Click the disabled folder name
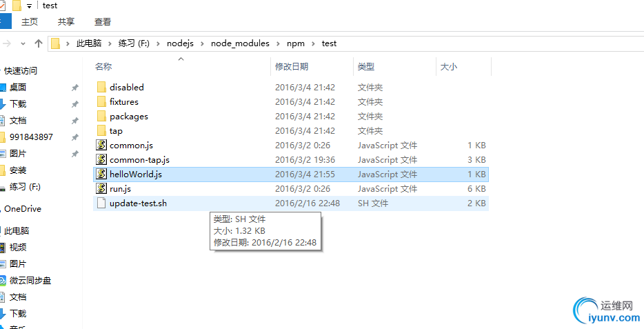The height and width of the screenshot is (329, 644). 126,87
